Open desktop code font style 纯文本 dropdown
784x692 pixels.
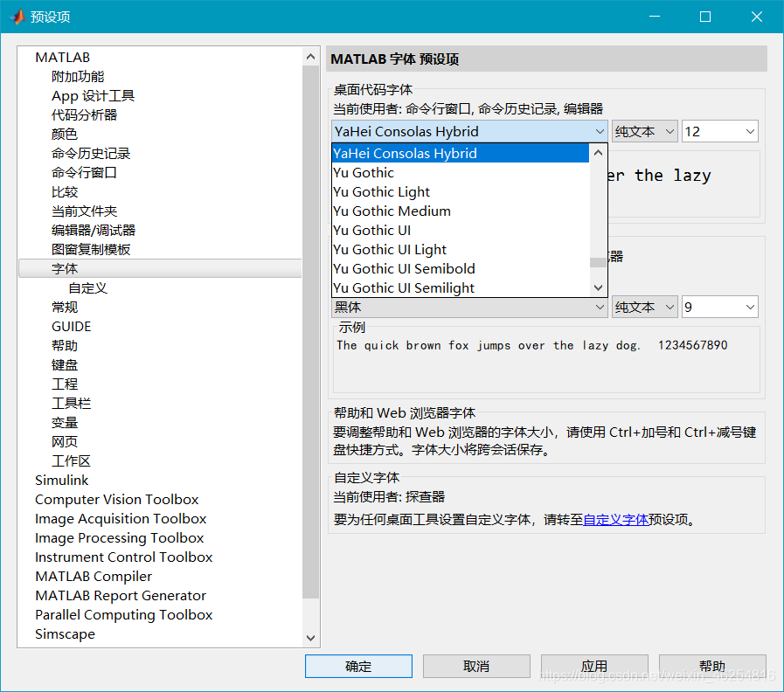(x=644, y=132)
